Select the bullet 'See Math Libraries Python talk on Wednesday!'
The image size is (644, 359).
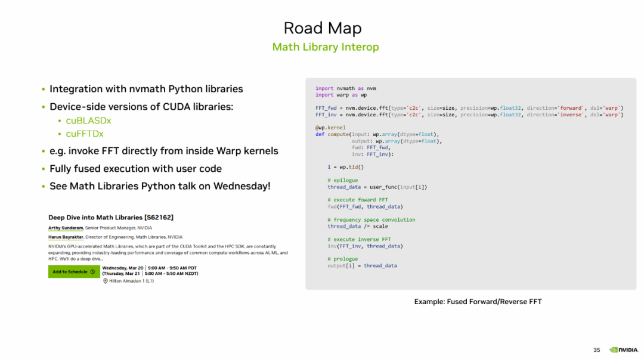(x=160, y=186)
